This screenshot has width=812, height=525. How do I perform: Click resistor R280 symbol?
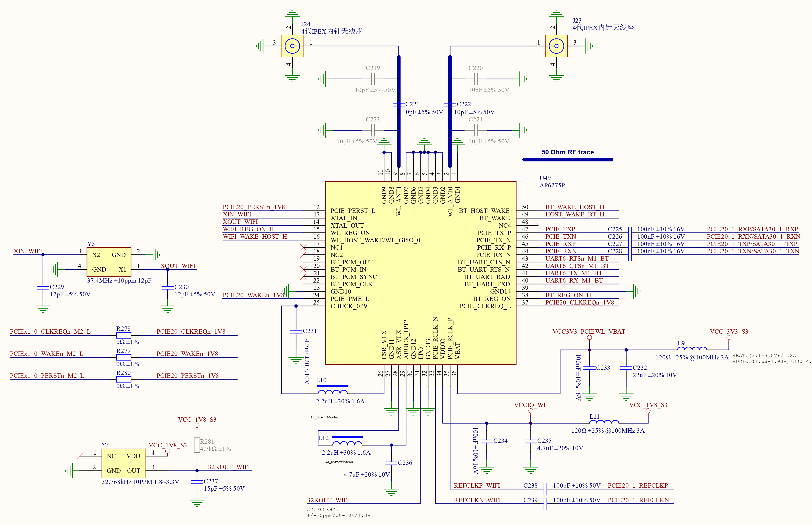pos(124,379)
